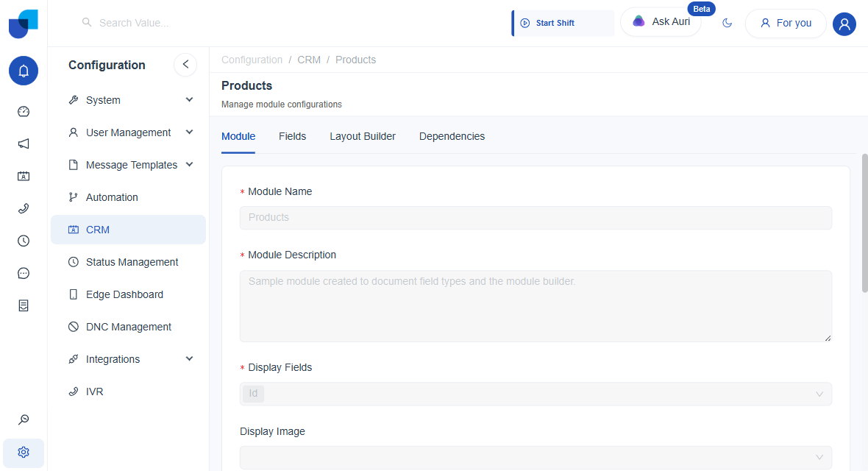This screenshot has height=471, width=868.
Task: Open notifications bell icon in left rail
Action: point(24,71)
